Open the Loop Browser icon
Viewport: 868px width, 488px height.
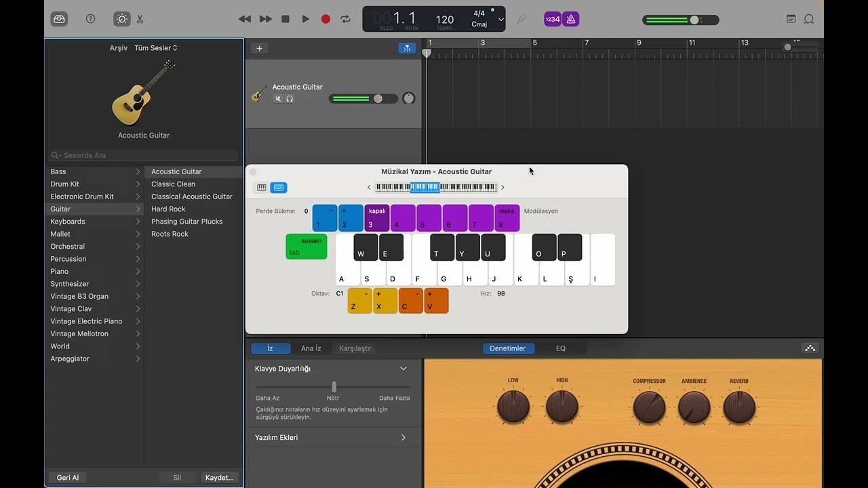point(809,19)
